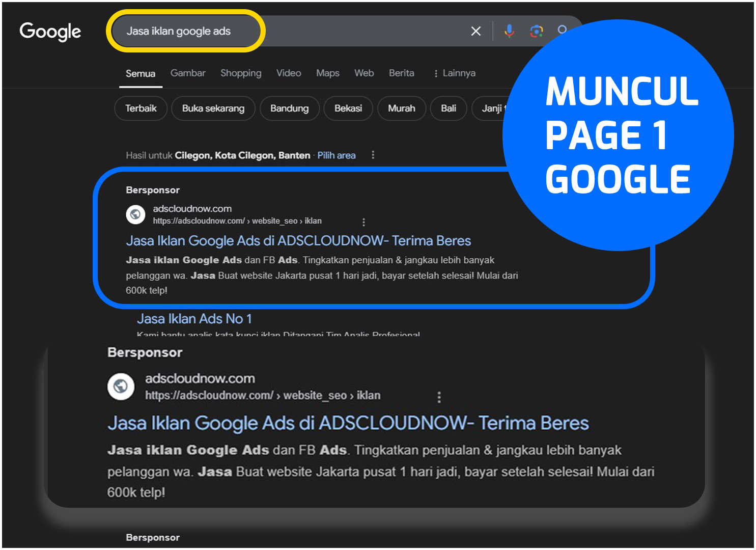Expand the Lainnya more menu

[x=454, y=73]
